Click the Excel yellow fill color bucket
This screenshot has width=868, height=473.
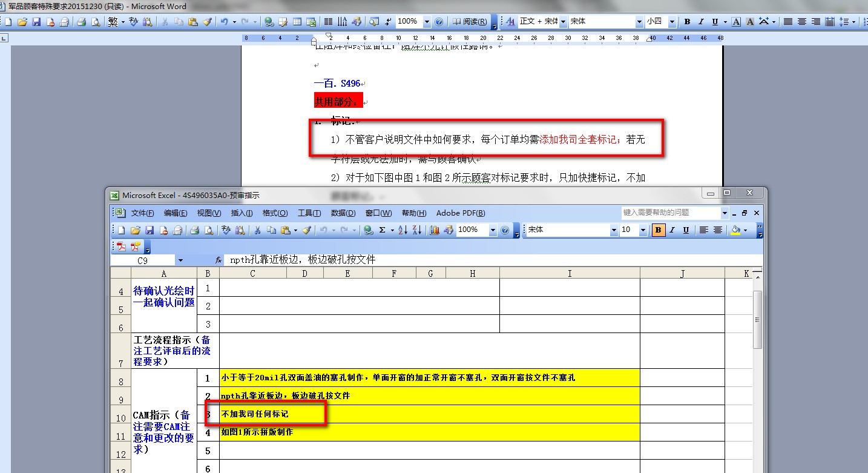(x=735, y=230)
